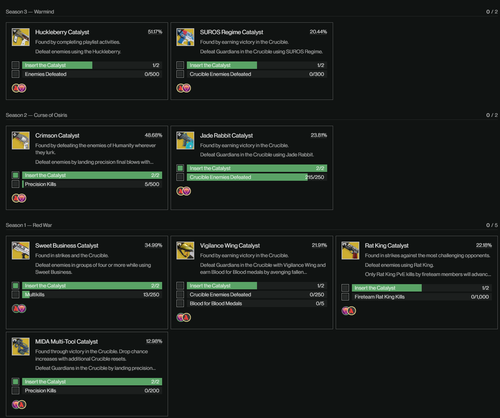This screenshot has width=500, height=418.
Task: Open the Jade Rabbit Catalyst weapon icon
Action: click(185, 140)
